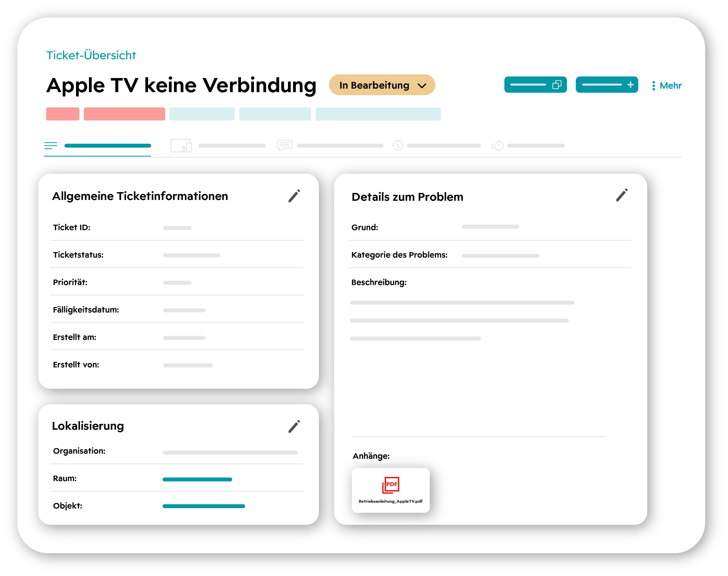728x576 pixels.
Task: Go back via Ticket-Übersicht link
Action: (91, 55)
